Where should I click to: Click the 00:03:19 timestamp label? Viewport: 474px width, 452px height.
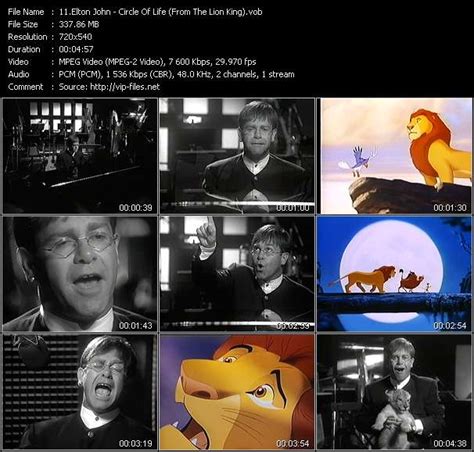click(x=135, y=443)
